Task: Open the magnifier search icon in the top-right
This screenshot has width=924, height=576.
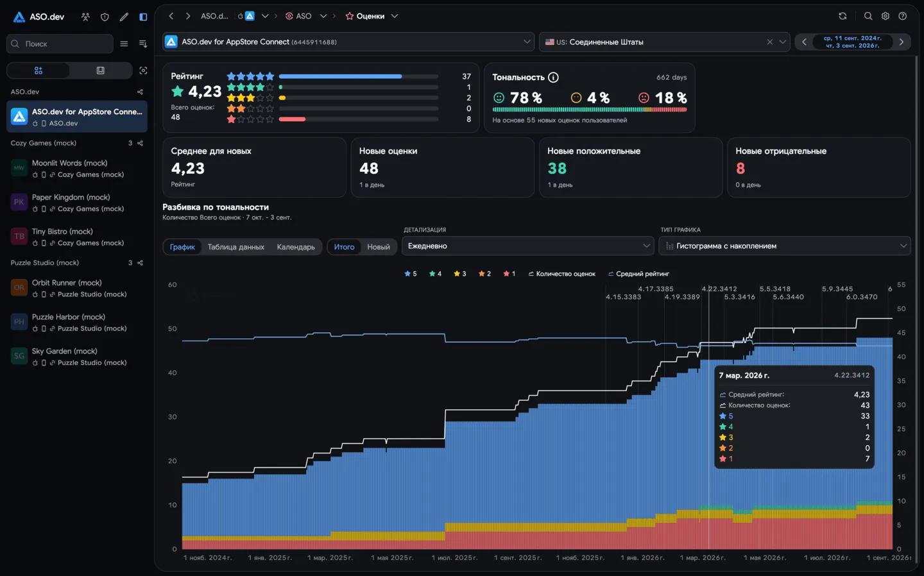Action: click(x=868, y=16)
